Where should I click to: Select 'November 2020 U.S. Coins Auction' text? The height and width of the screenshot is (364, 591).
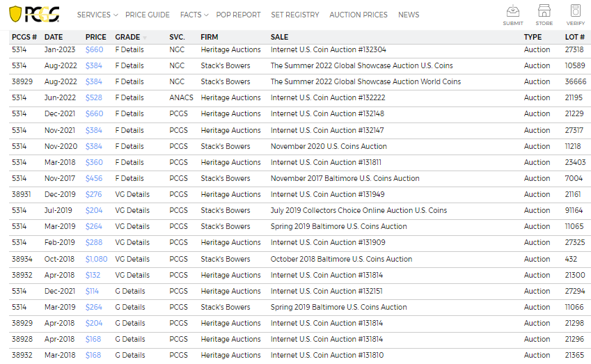[x=329, y=146]
